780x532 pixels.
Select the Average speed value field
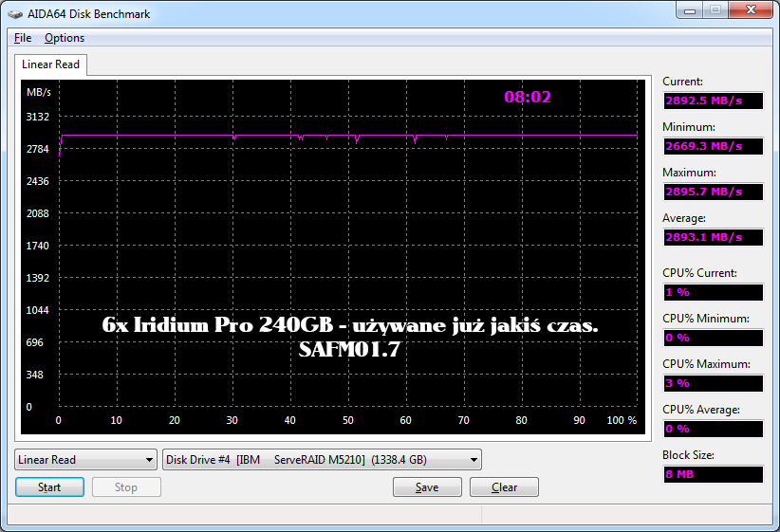point(713,237)
